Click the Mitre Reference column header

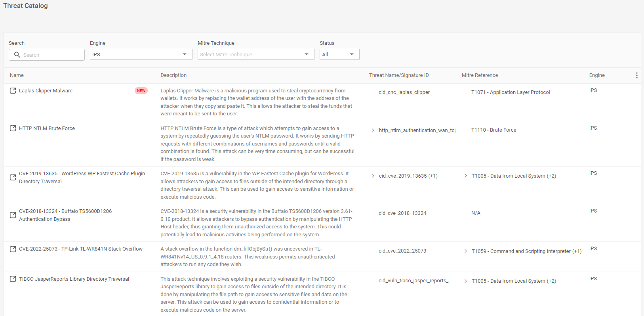tap(480, 75)
